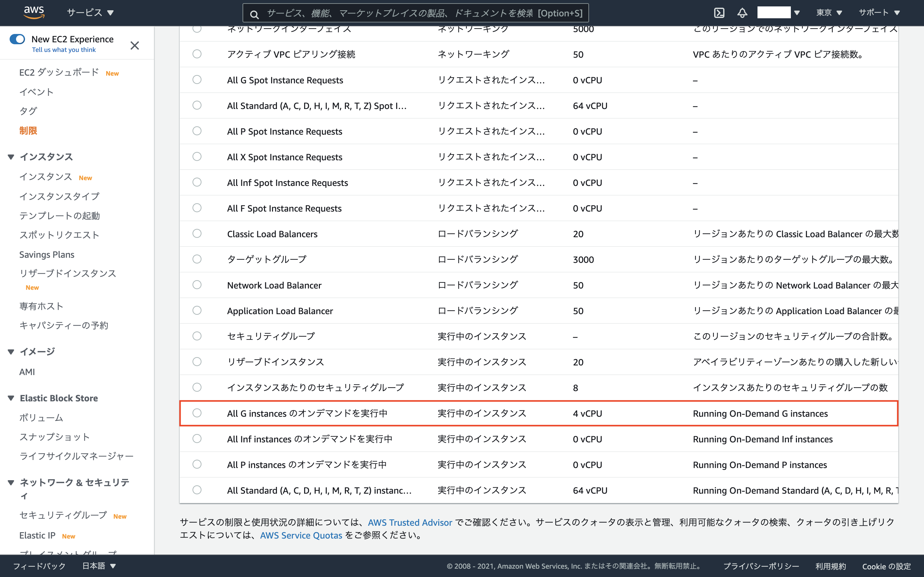Dismiss the New EC2 Experience banner
Viewport: 924px width, 577px height.
(x=134, y=46)
